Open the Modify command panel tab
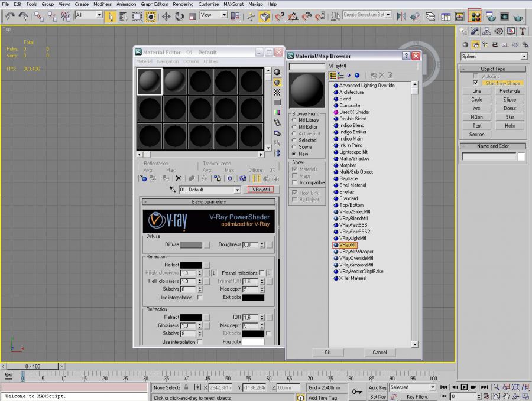532x401 pixels. [475, 31]
